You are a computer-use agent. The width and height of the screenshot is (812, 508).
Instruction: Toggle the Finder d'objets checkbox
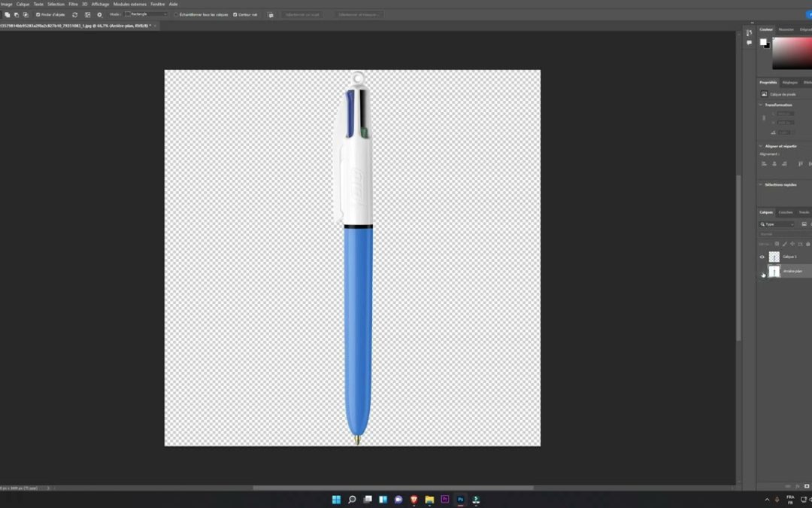point(38,14)
